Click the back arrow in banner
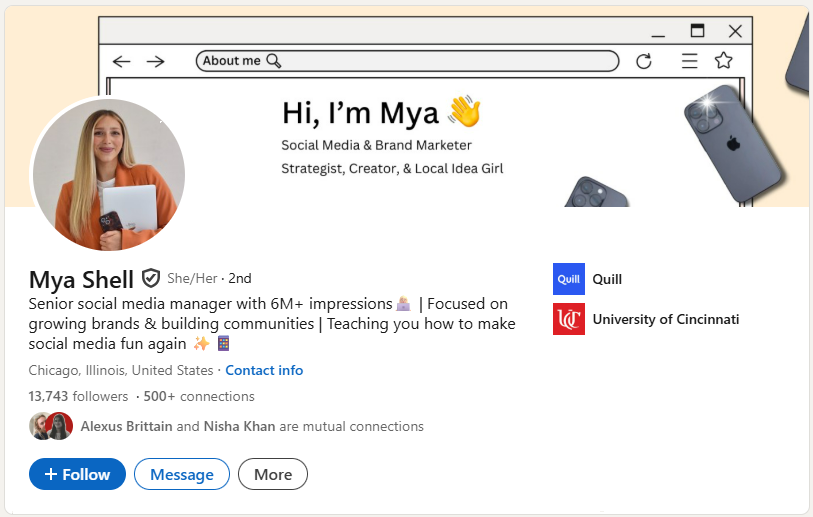Viewport: 813px width, 517px height. pyautogui.click(x=122, y=61)
